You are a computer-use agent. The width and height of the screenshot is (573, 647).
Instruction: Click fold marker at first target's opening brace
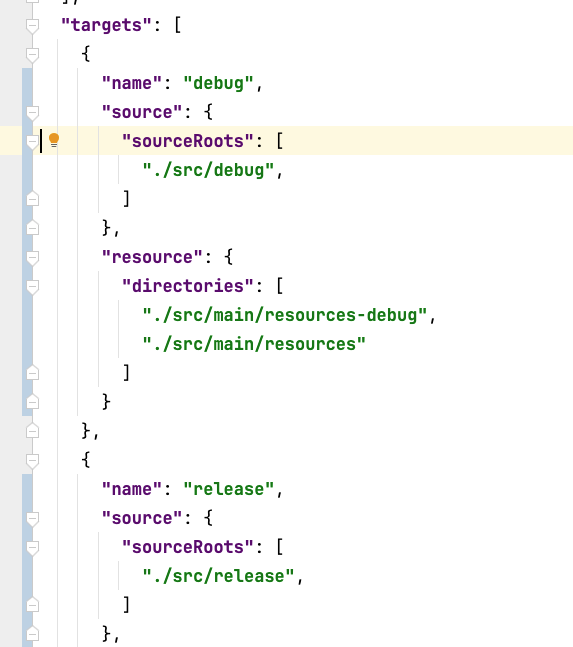pyautogui.click(x=32, y=54)
